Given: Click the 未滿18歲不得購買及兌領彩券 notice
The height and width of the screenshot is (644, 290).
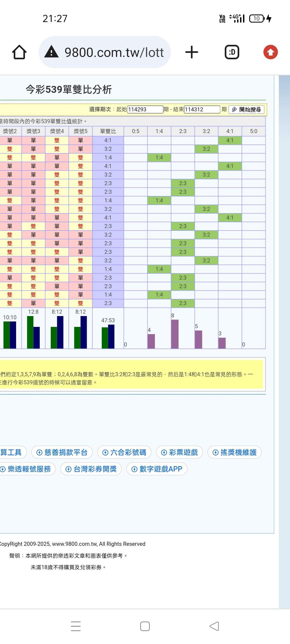Looking at the screenshot, I should pyautogui.click(x=68, y=567).
